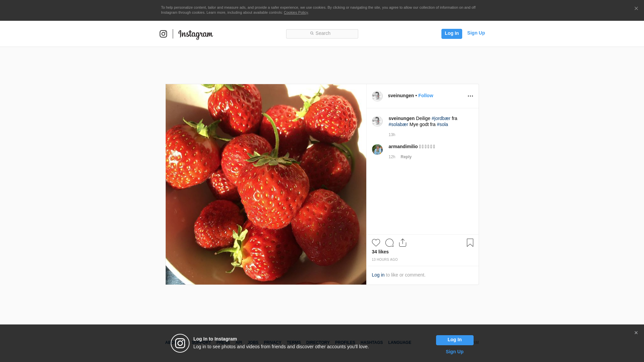
Task: Click the blue Log In header button
Action: (451, 34)
